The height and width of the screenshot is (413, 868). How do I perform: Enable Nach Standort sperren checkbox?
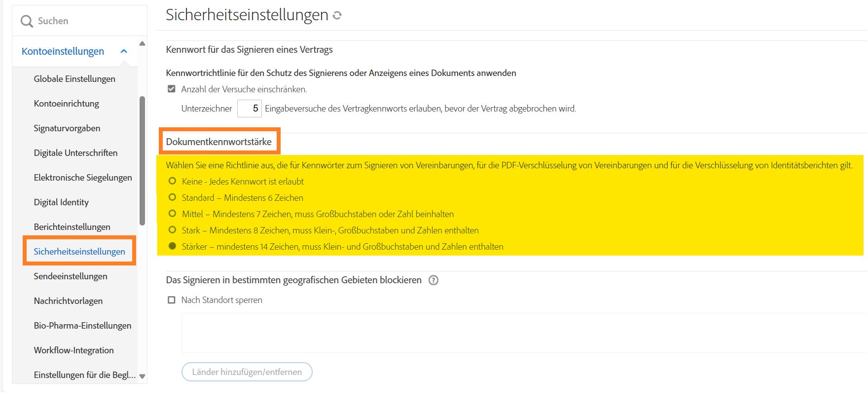click(172, 300)
